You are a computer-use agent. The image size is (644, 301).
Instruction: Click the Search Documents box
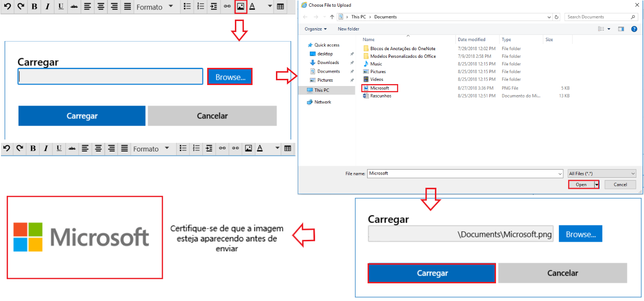pos(602,17)
